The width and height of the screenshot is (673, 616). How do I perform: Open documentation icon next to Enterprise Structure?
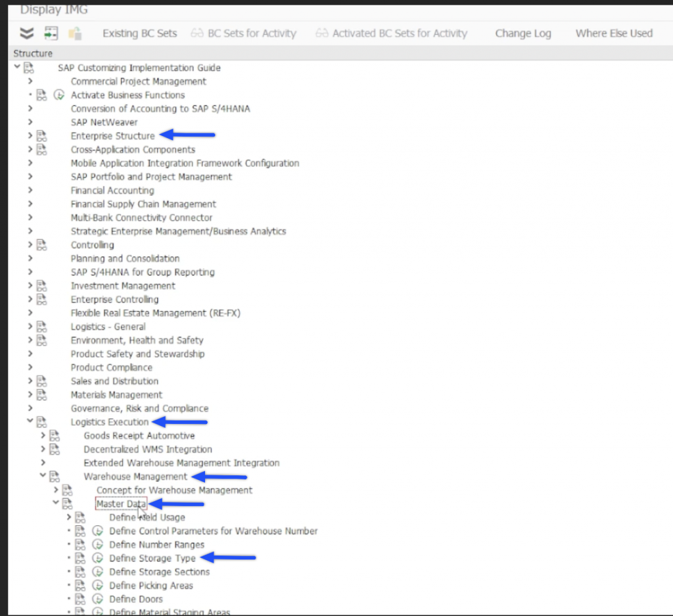click(x=42, y=136)
